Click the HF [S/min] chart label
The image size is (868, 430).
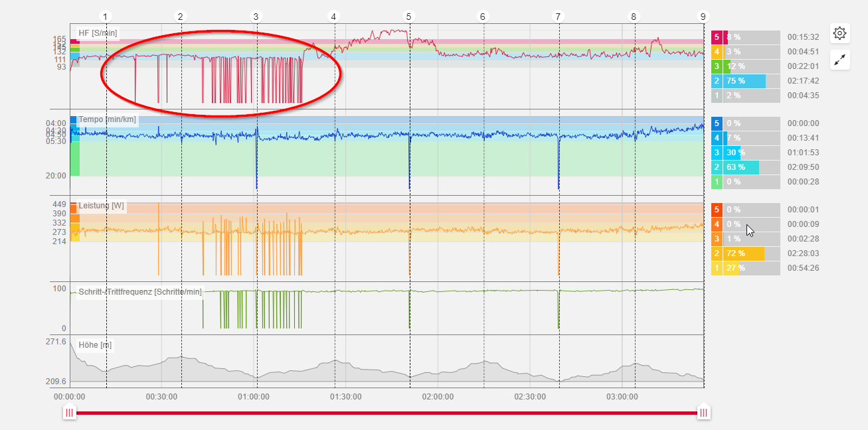[98, 33]
